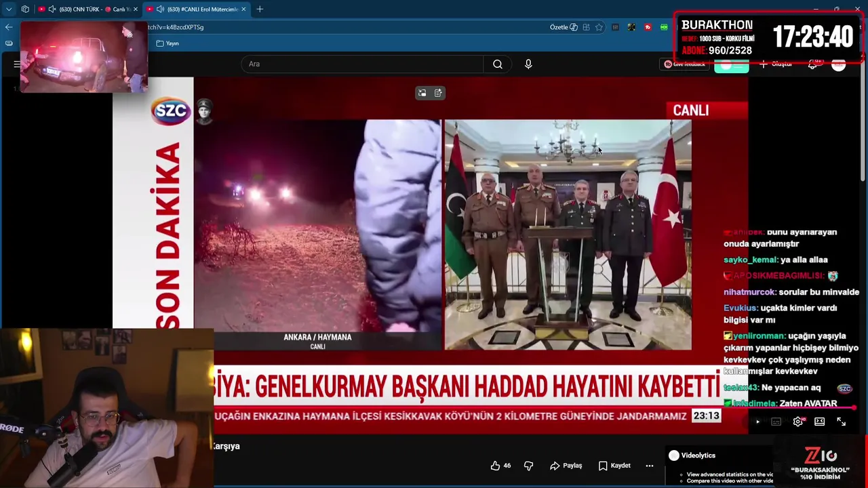Viewport: 868px width, 488px height.
Task: Open a new browser tab
Action: [x=260, y=9]
